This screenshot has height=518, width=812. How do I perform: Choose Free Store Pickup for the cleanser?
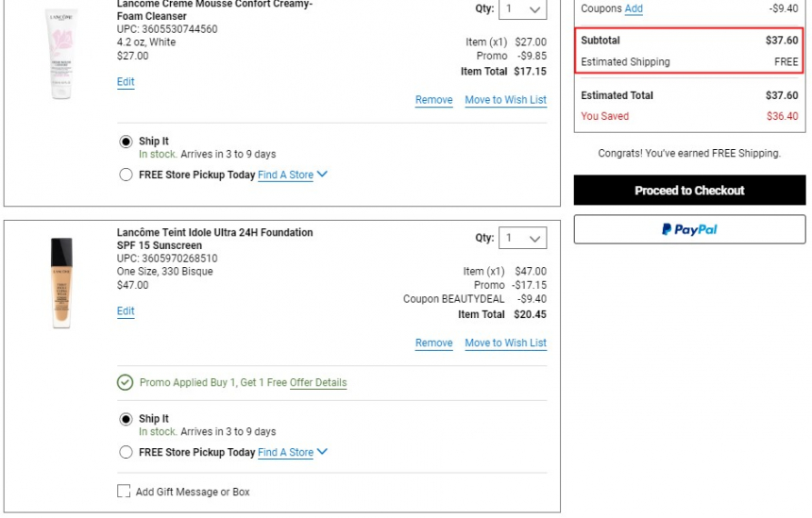126,175
